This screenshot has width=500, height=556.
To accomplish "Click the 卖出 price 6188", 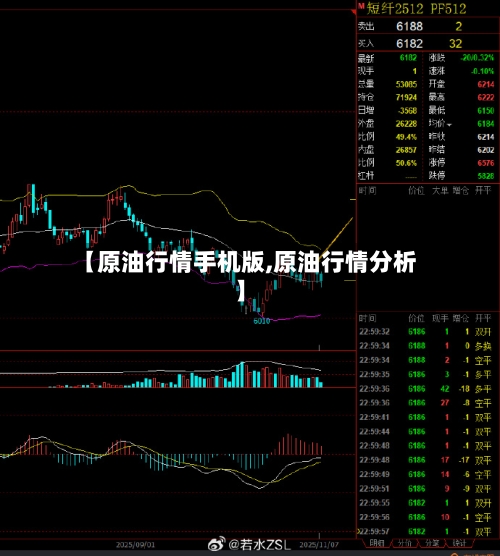I will (409, 26).
